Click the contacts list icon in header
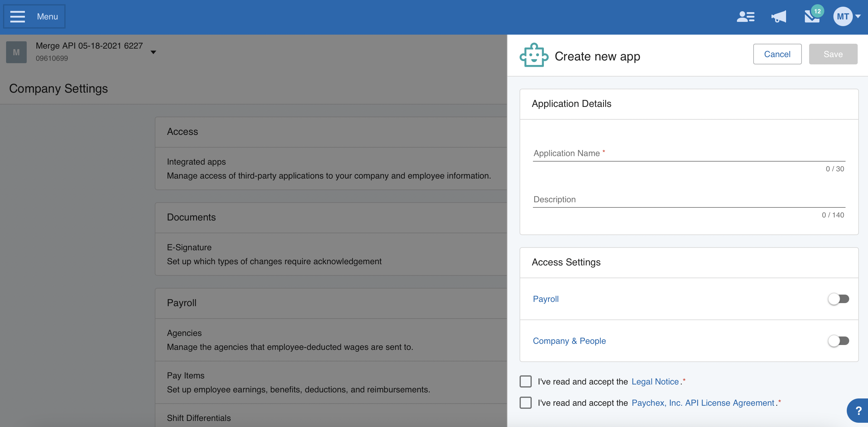The image size is (868, 427). 745,16
